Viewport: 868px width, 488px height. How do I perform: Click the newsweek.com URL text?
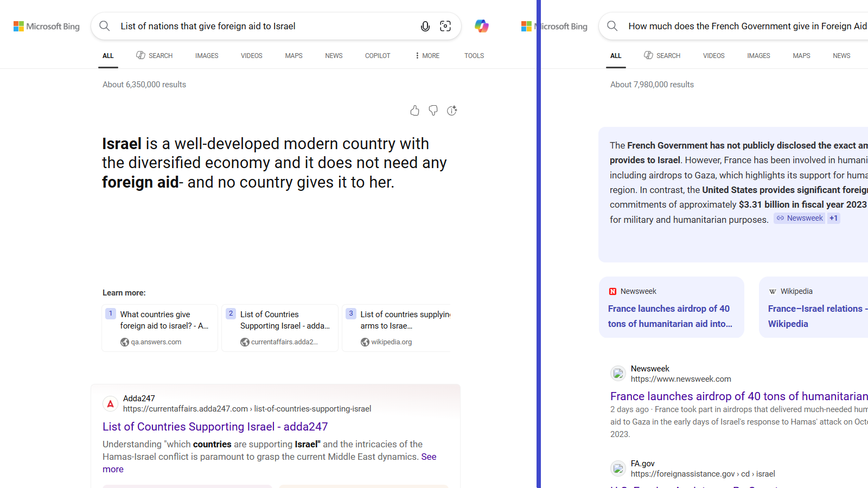[681, 379]
